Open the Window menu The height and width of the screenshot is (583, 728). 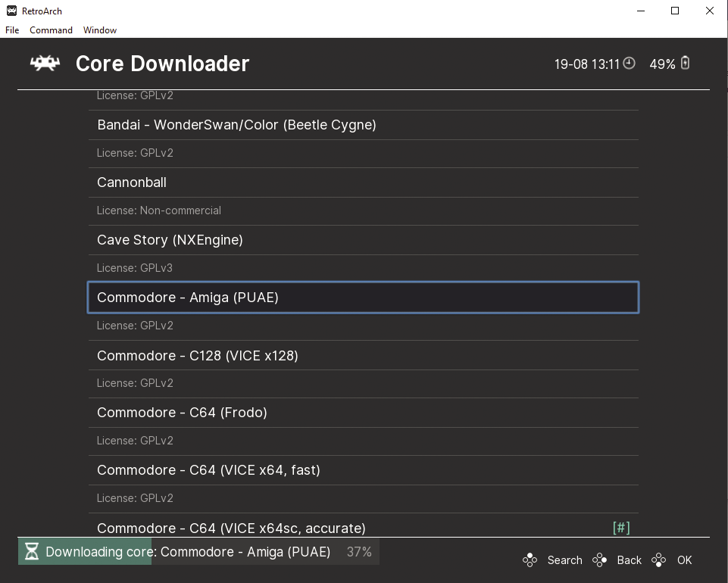[x=100, y=30]
